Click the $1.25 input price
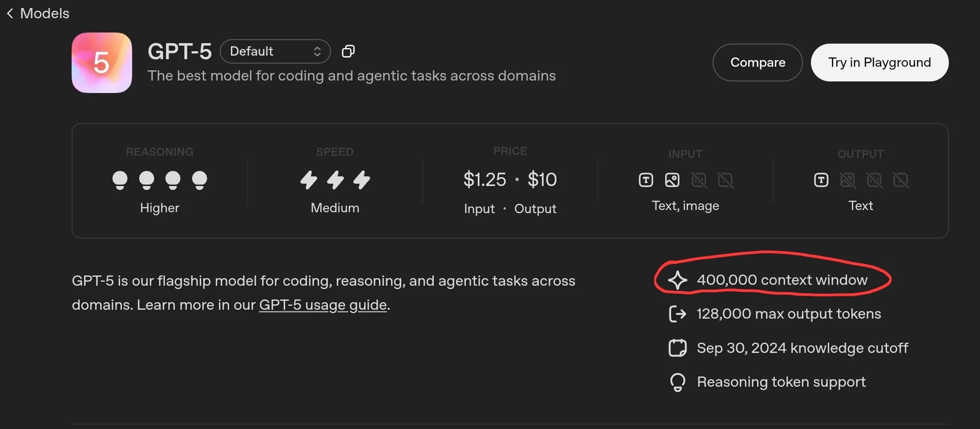The image size is (980, 429). pos(484,180)
